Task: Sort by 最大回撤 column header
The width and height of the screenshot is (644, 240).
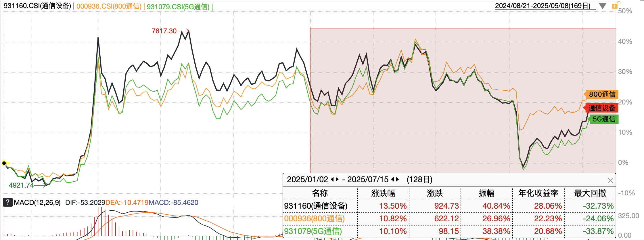Action: (590, 193)
